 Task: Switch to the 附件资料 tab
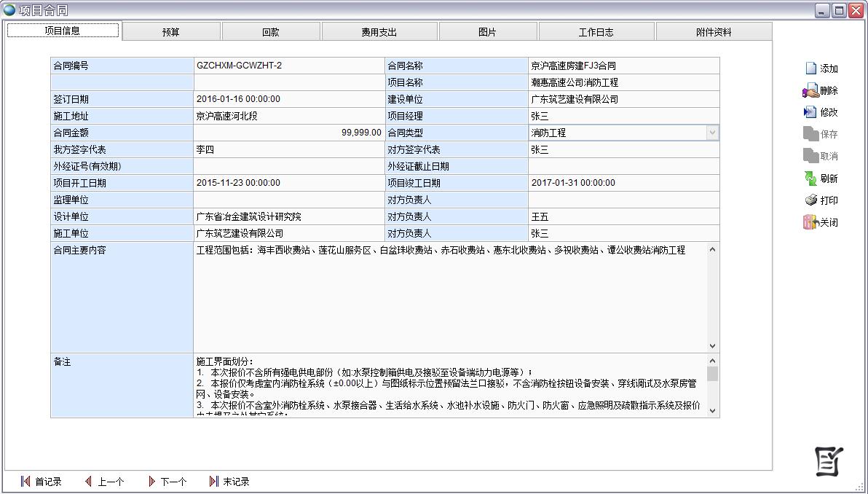point(714,32)
